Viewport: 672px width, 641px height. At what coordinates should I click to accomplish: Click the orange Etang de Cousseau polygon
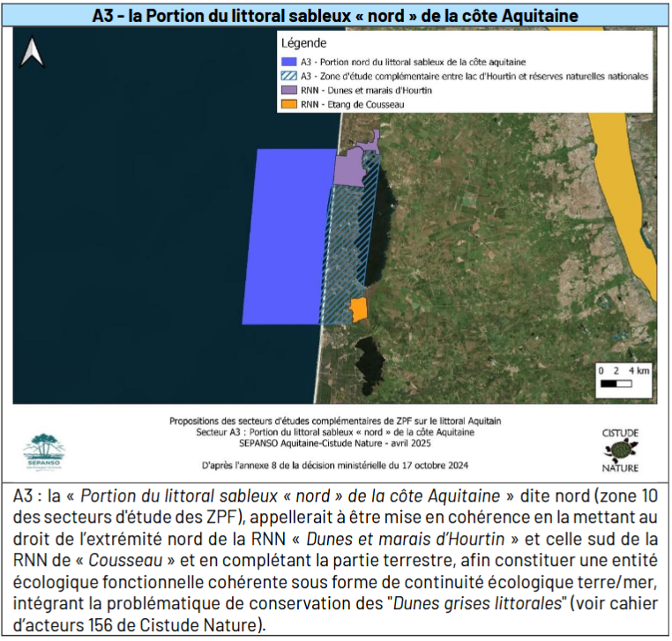click(358, 309)
